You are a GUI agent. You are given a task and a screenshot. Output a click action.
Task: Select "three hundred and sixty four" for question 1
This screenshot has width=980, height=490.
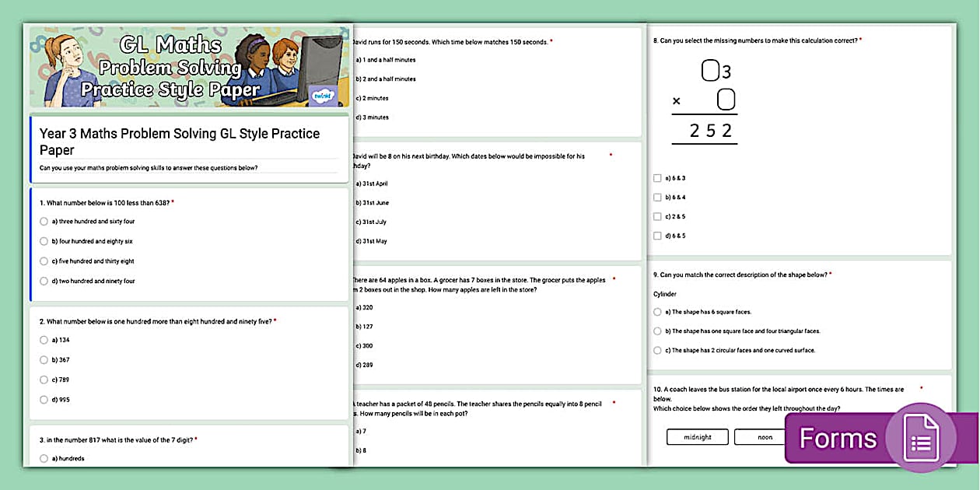click(x=44, y=221)
